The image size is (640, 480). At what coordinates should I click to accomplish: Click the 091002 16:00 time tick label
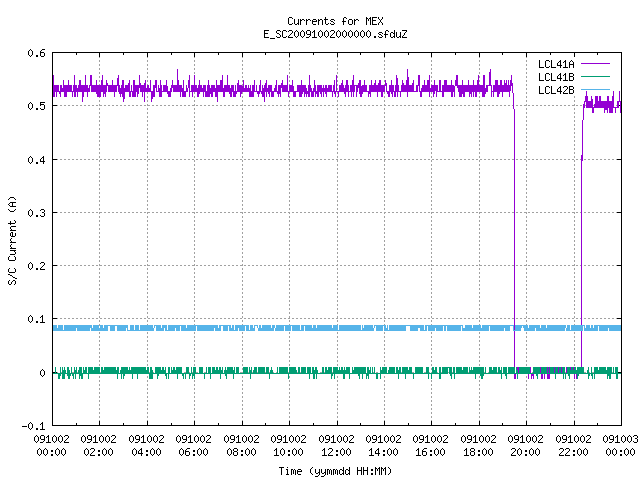pos(431,445)
